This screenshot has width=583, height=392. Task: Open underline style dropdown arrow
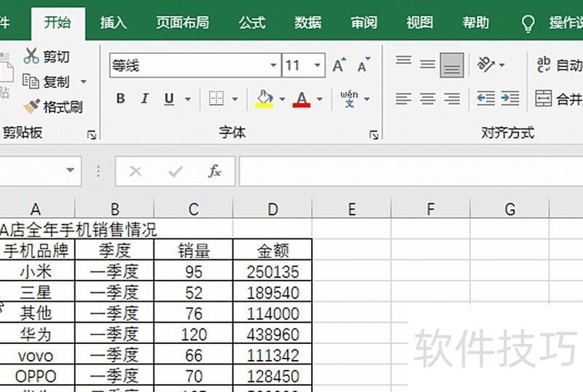(x=188, y=99)
